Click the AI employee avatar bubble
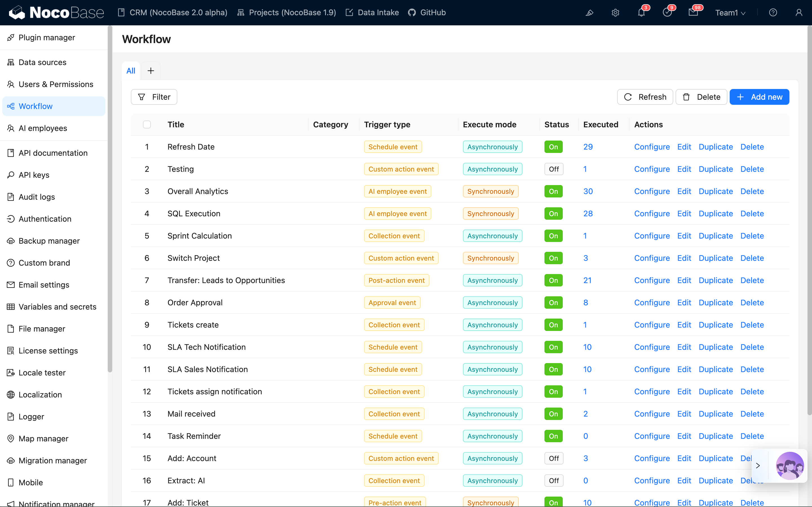This screenshot has height=507, width=812. coord(790,465)
